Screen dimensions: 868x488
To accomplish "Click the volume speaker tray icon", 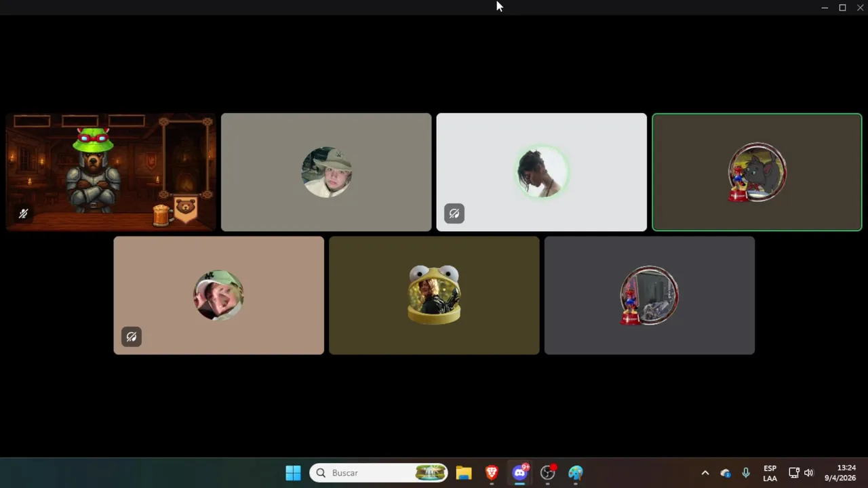I will [808, 473].
